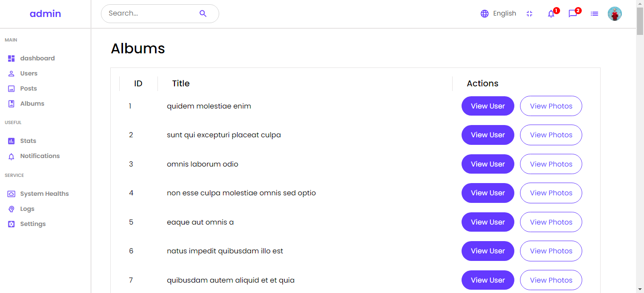Open the user avatar profile picture
The height and width of the screenshot is (293, 644).
tap(615, 14)
